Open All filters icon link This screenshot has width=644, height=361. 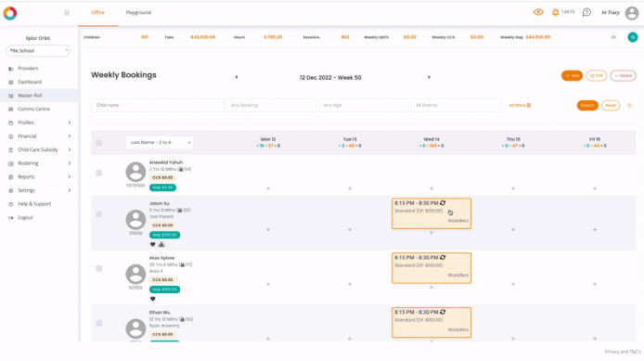[520, 106]
